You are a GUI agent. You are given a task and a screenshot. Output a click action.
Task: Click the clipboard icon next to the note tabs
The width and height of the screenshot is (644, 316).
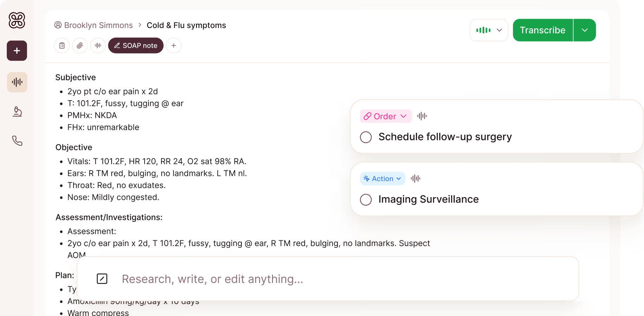point(62,45)
